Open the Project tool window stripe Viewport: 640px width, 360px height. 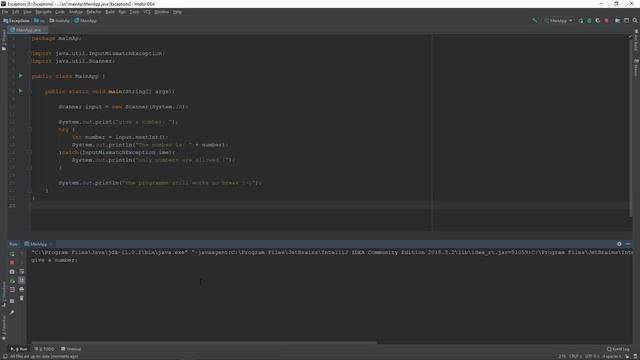click(4, 40)
